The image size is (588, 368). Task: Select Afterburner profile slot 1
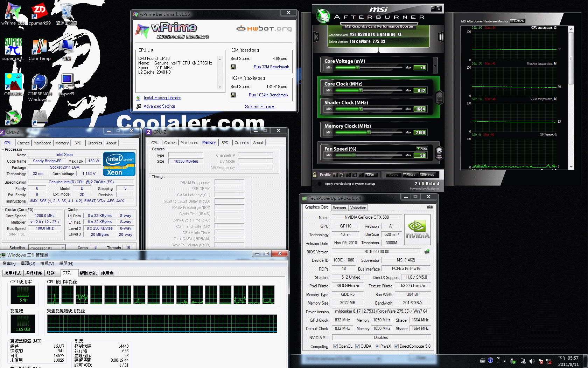335,175
